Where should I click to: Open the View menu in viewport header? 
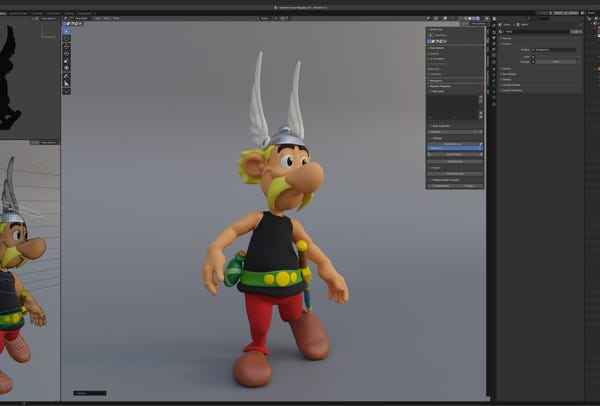pyautogui.click(x=98, y=18)
